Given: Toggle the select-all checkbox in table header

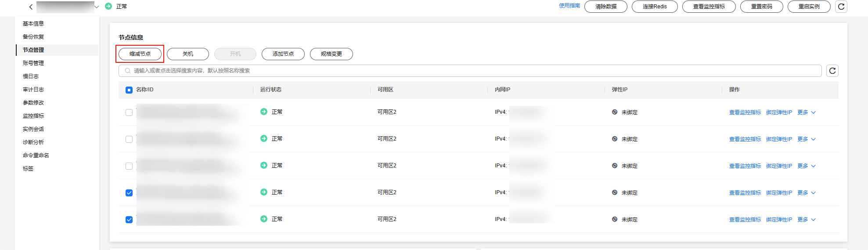Looking at the screenshot, I should [129, 90].
